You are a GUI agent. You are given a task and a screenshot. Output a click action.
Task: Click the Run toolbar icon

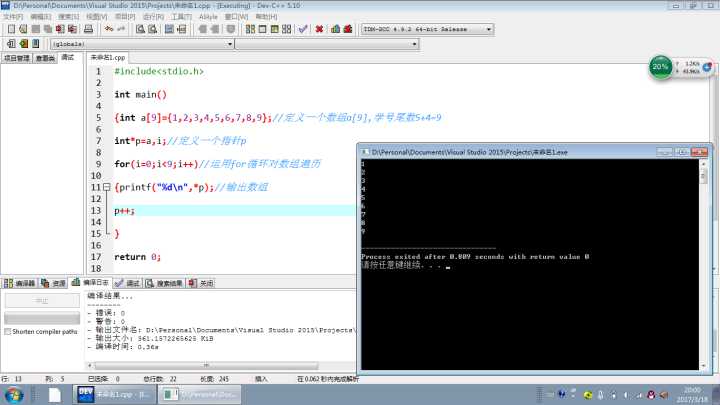[x=262, y=29]
